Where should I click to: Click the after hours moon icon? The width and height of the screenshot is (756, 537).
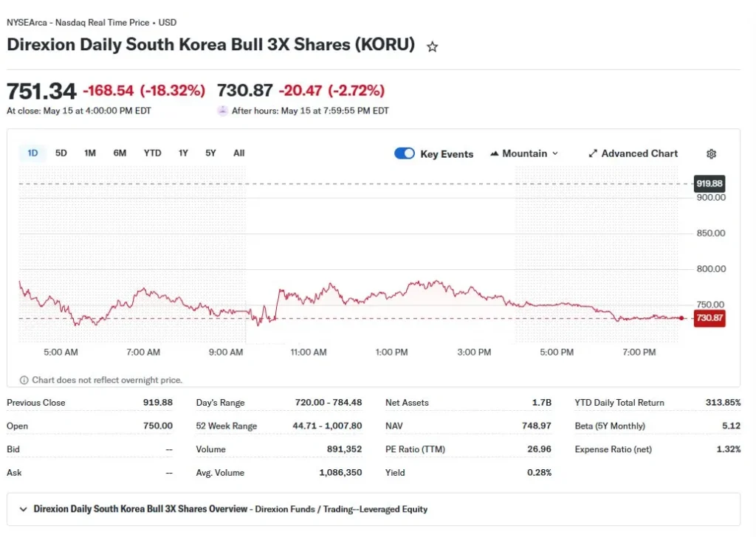click(x=222, y=111)
